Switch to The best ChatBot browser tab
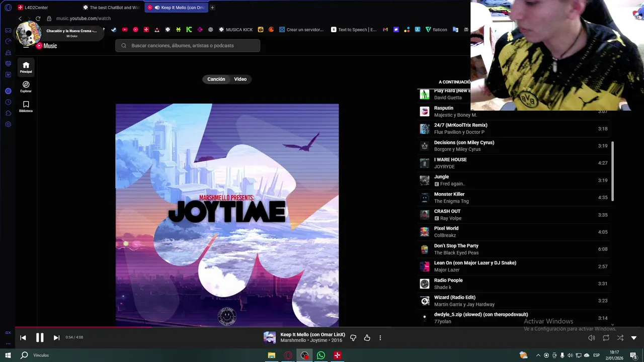The image size is (644, 362). tap(112, 8)
